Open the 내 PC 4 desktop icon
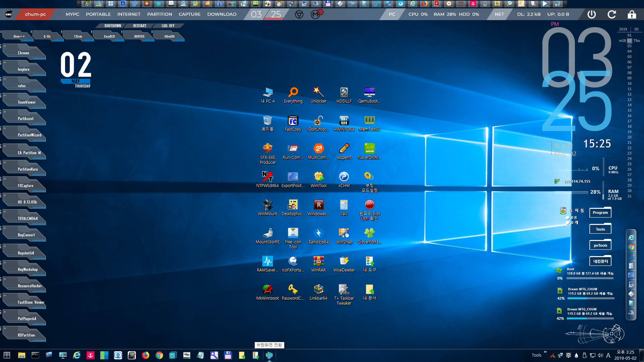This screenshot has width=644, height=362. (268, 95)
